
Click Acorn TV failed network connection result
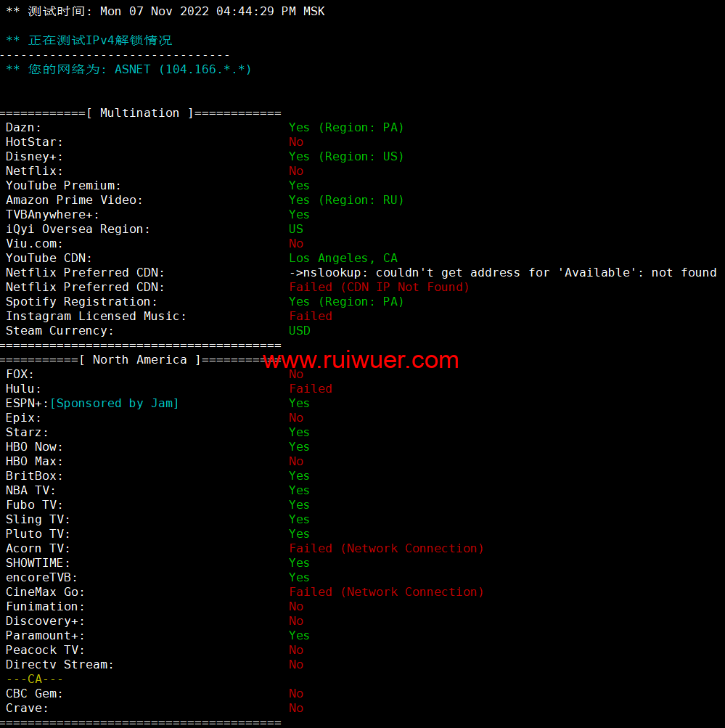(x=386, y=549)
